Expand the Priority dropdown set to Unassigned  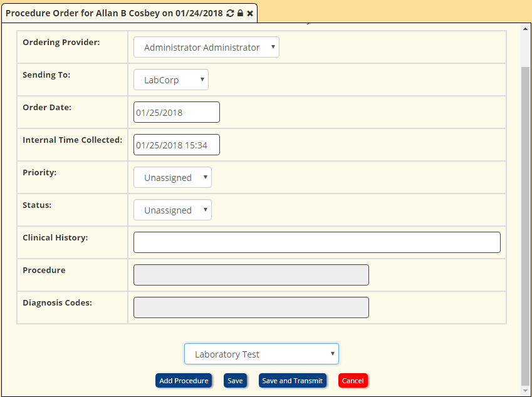(x=172, y=177)
